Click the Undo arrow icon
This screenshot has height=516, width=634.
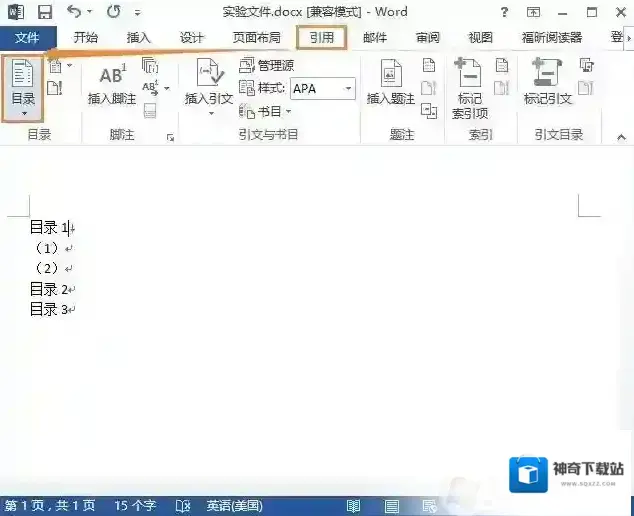[74, 13]
